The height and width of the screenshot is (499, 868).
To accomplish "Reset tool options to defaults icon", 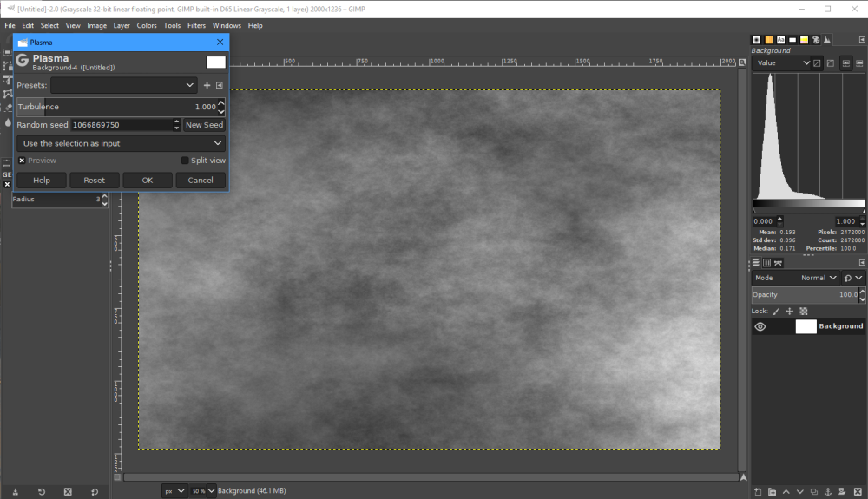I will pos(95,492).
